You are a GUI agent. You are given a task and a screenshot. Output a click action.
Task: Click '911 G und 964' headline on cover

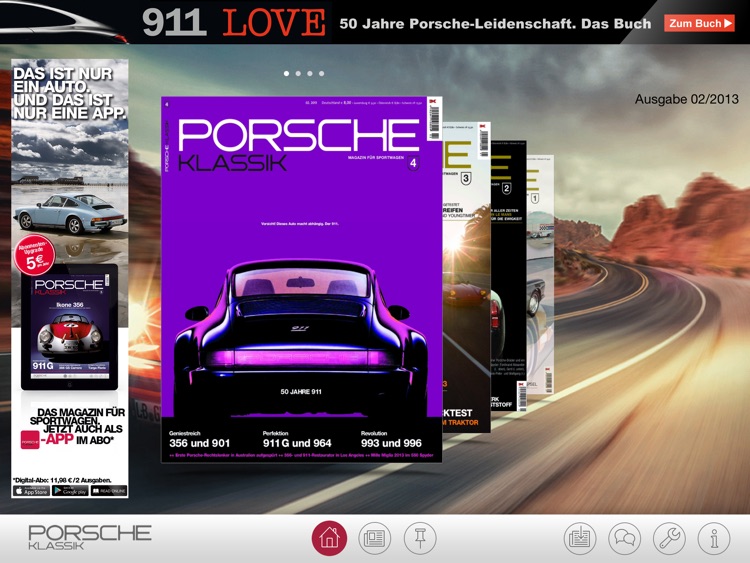[x=297, y=443]
